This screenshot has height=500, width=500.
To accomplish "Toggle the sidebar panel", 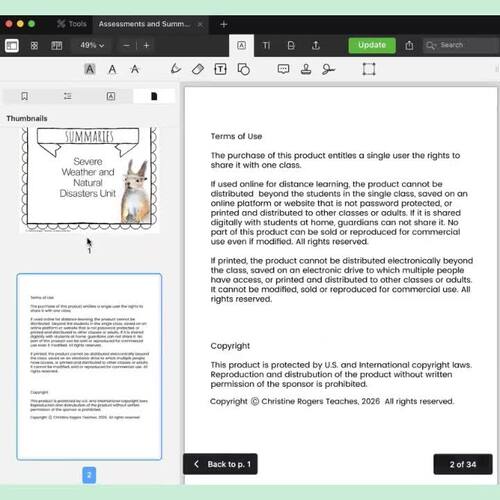I will pos(12,45).
